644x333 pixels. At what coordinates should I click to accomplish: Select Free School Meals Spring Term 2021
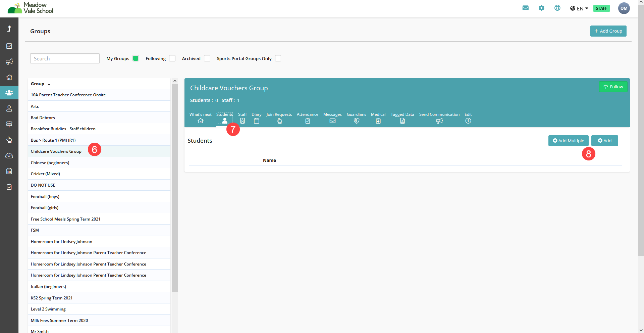pos(99,219)
